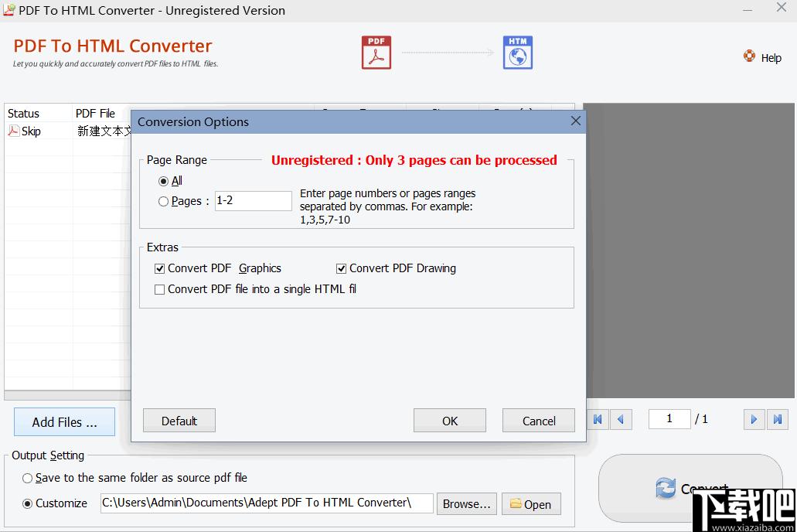Toggle Convert PDF Graphics checkbox
Screen dimensions: 797x532
tap(159, 268)
